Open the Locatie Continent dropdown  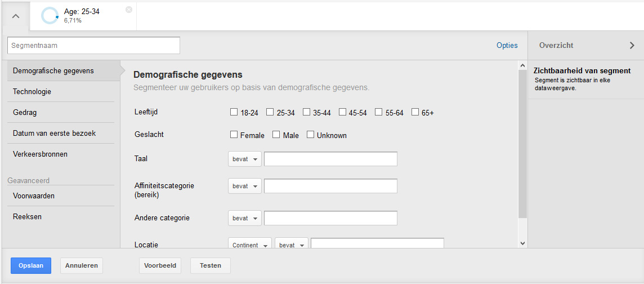(x=250, y=245)
